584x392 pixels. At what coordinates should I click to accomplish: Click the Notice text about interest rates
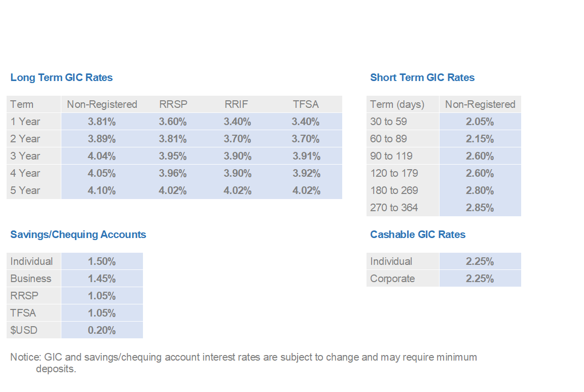coord(243,363)
